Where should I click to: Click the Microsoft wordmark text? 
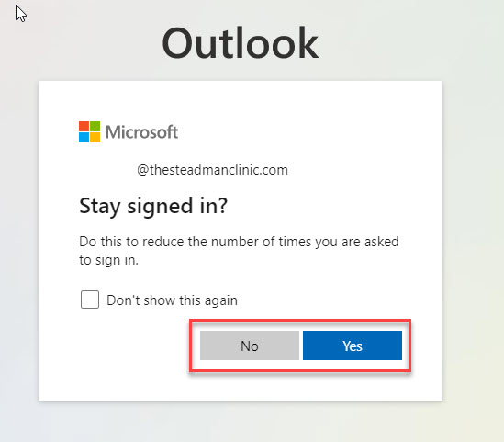coord(141,132)
